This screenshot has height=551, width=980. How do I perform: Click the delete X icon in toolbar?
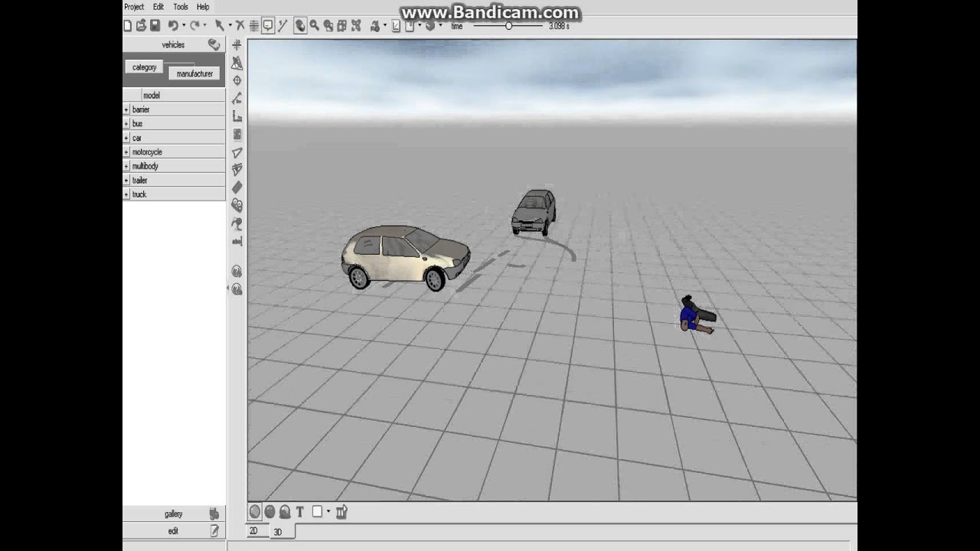pos(240,26)
